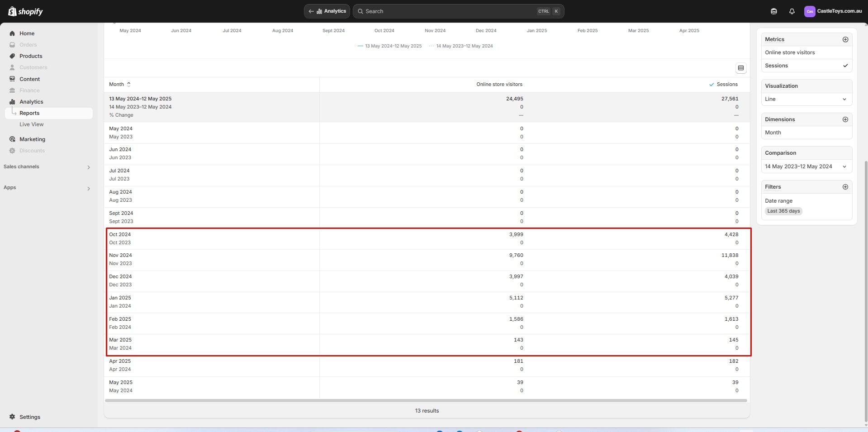Click the Shopify logo
Screen dimensions: 868x432
[25, 11]
